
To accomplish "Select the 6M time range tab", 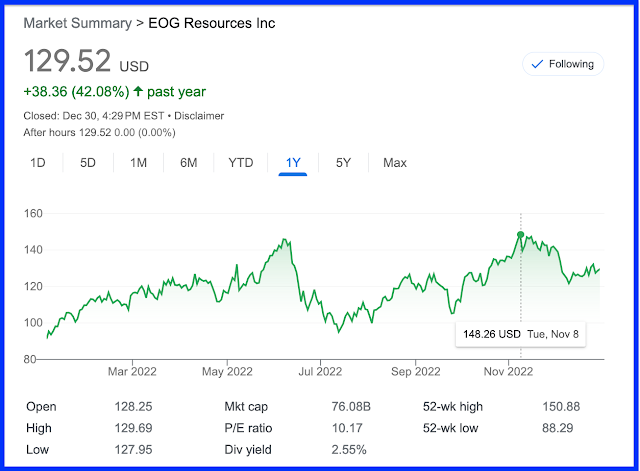I will point(189,163).
